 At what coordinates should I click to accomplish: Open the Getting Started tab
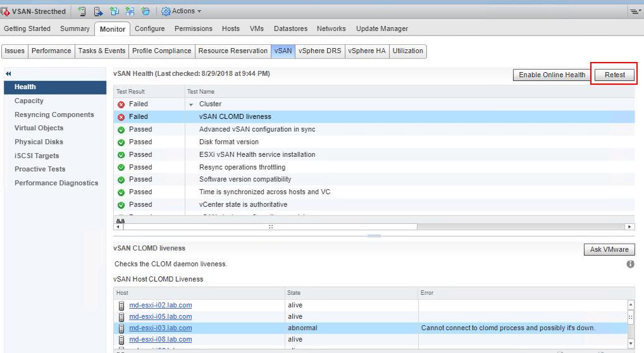[x=27, y=28]
